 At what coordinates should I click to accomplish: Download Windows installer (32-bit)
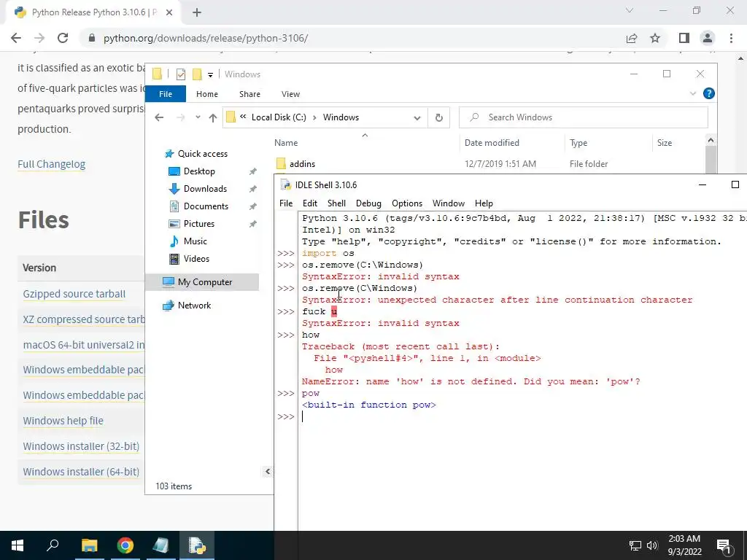coord(81,446)
